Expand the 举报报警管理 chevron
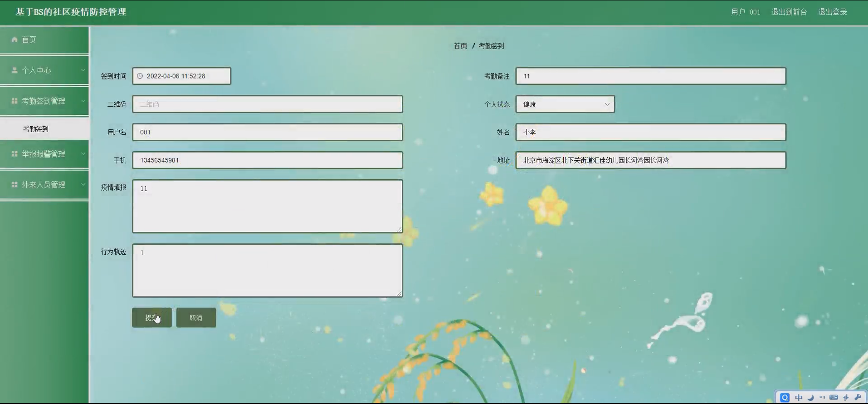 click(83, 154)
